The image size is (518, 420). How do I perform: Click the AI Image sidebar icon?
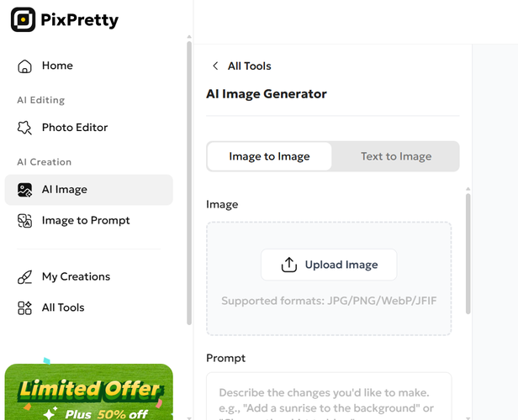(x=24, y=190)
